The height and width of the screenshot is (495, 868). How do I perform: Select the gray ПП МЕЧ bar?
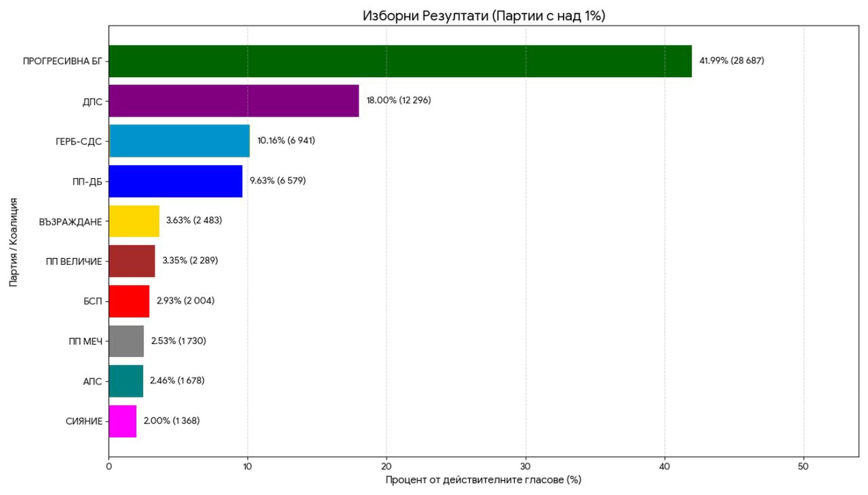(x=126, y=341)
